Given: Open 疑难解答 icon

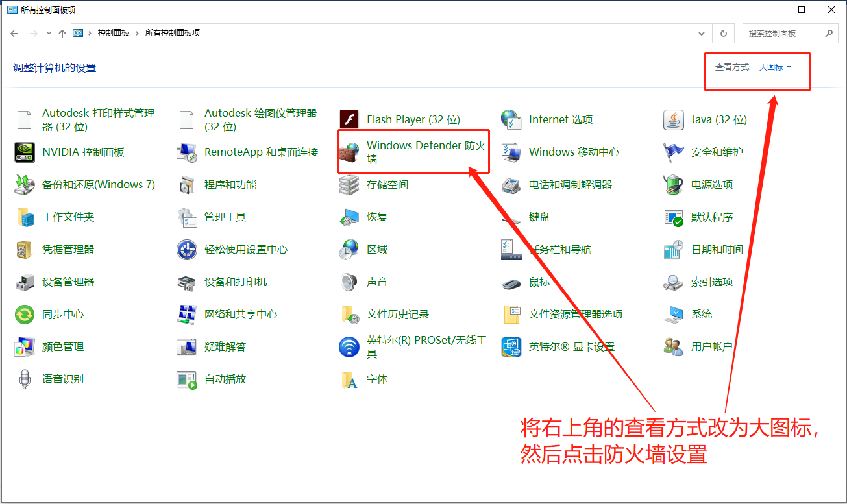Looking at the screenshot, I should [186, 347].
